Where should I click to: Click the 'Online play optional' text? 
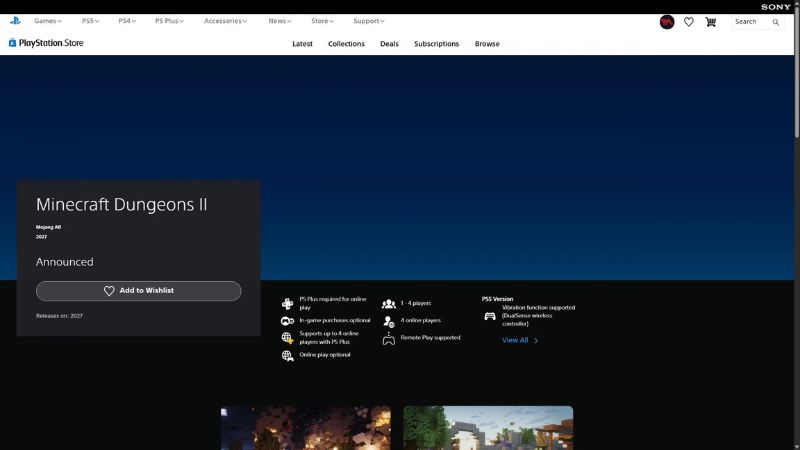pyautogui.click(x=324, y=355)
